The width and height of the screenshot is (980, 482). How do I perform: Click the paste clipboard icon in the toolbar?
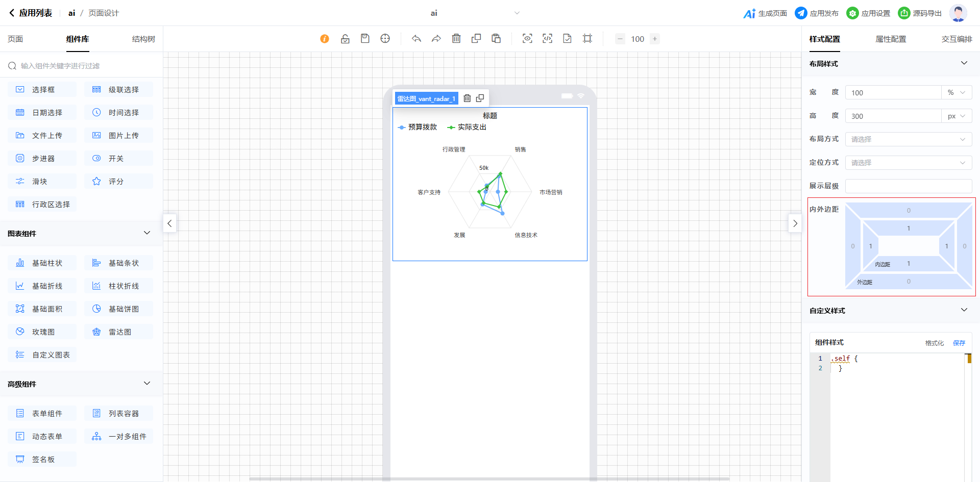click(496, 39)
